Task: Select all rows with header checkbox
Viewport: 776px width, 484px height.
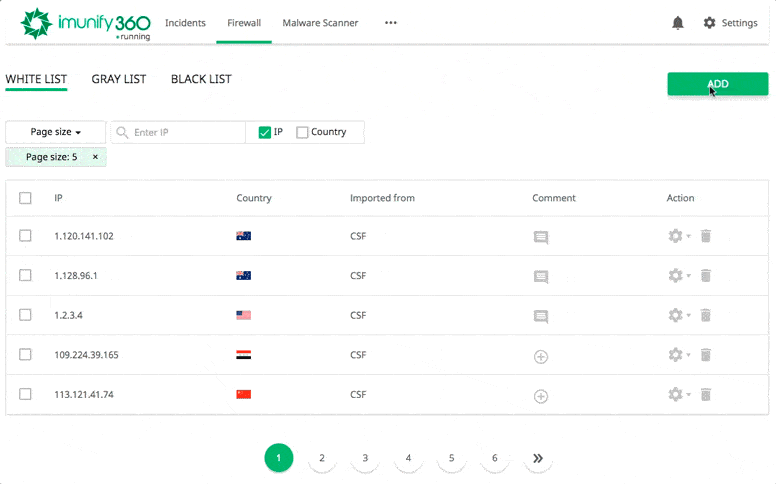Action: coord(26,198)
